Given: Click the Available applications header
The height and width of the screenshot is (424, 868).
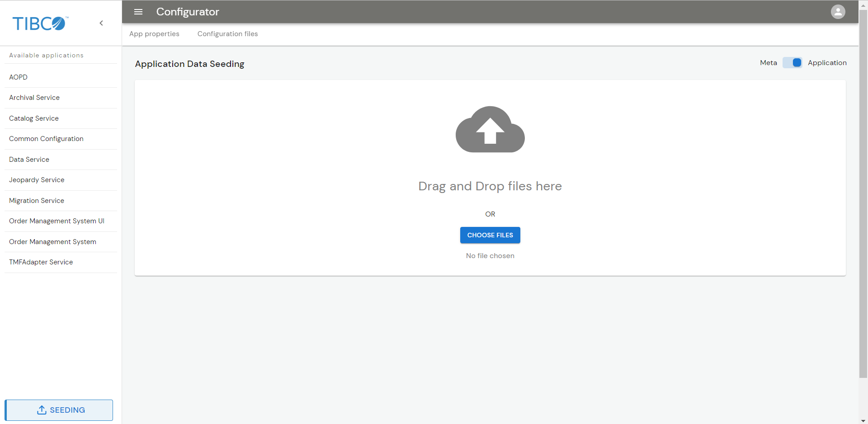Looking at the screenshot, I should [46, 55].
